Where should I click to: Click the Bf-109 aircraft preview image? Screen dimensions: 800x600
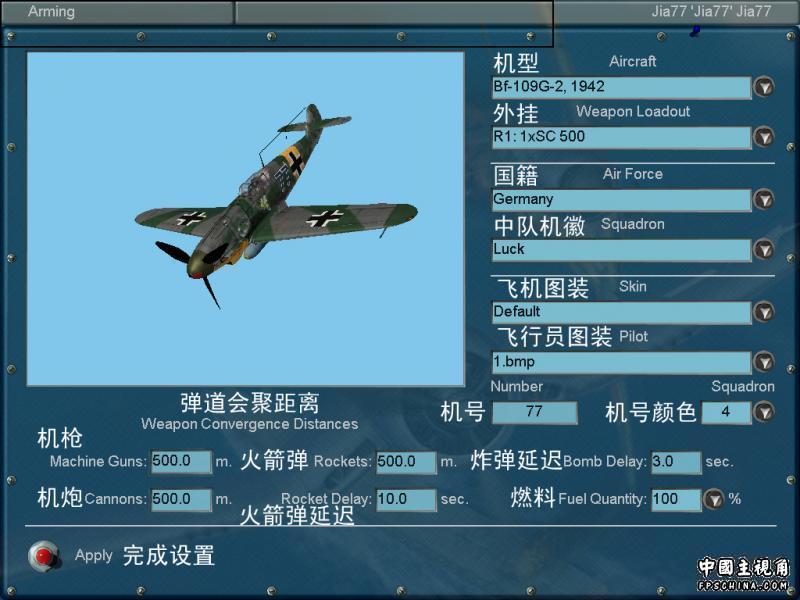click(245, 218)
